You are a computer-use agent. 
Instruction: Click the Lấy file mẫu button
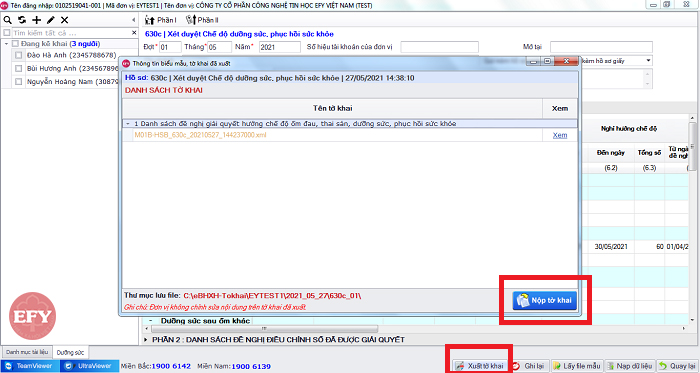(577, 366)
